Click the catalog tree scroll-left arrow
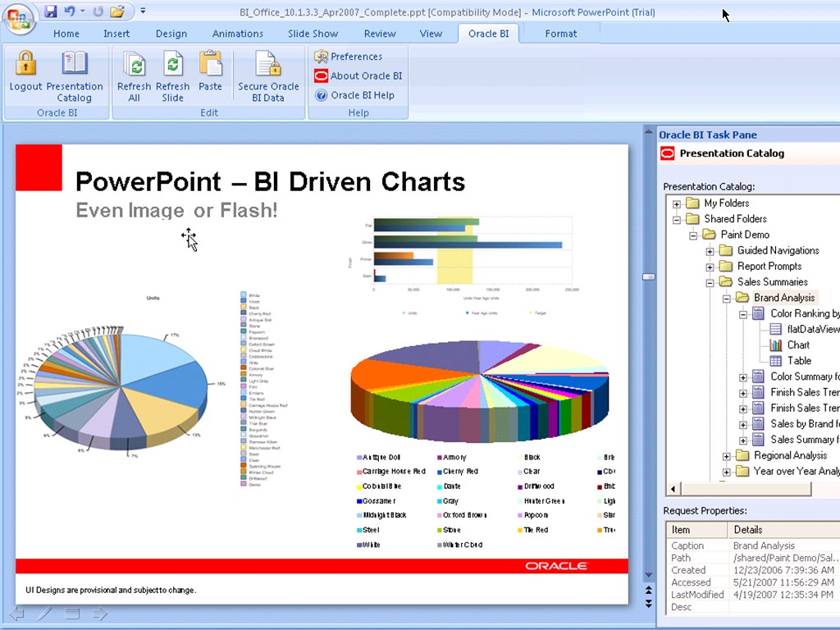This screenshot has height=630, width=840. pyautogui.click(x=673, y=489)
